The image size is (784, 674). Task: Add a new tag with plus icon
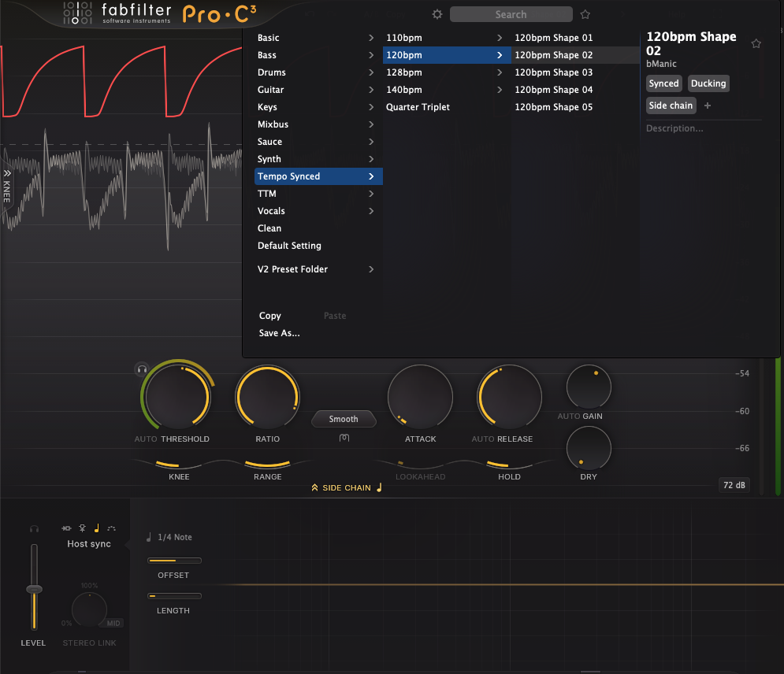coord(707,106)
